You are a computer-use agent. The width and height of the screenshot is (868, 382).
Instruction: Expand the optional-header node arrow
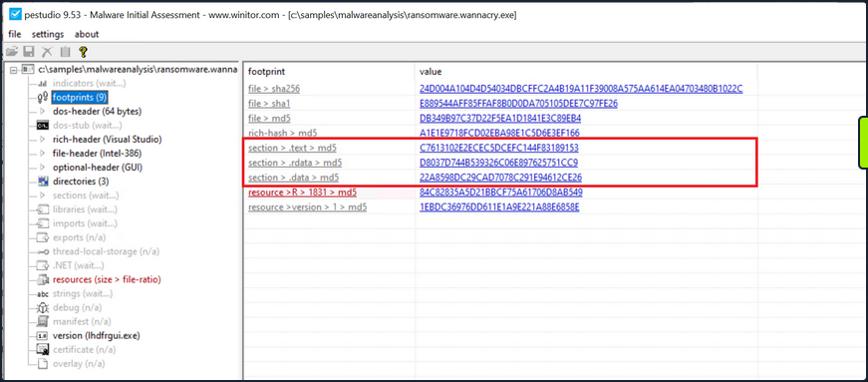click(42, 168)
